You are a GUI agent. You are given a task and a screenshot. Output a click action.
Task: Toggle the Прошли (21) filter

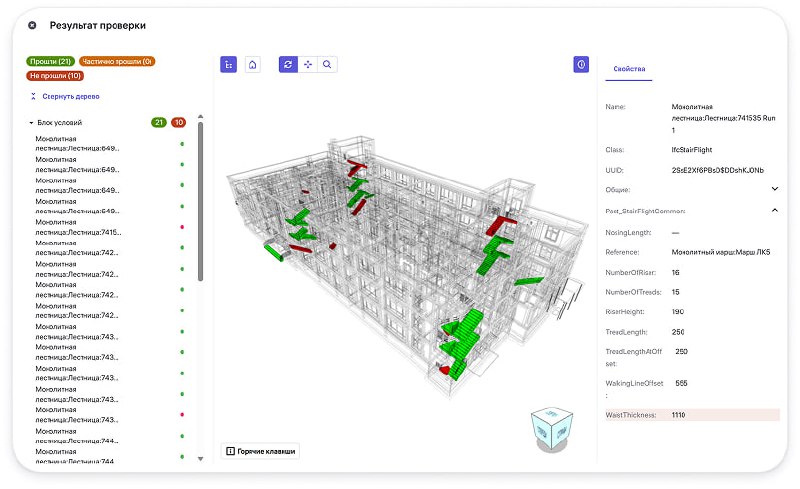pyautogui.click(x=50, y=61)
